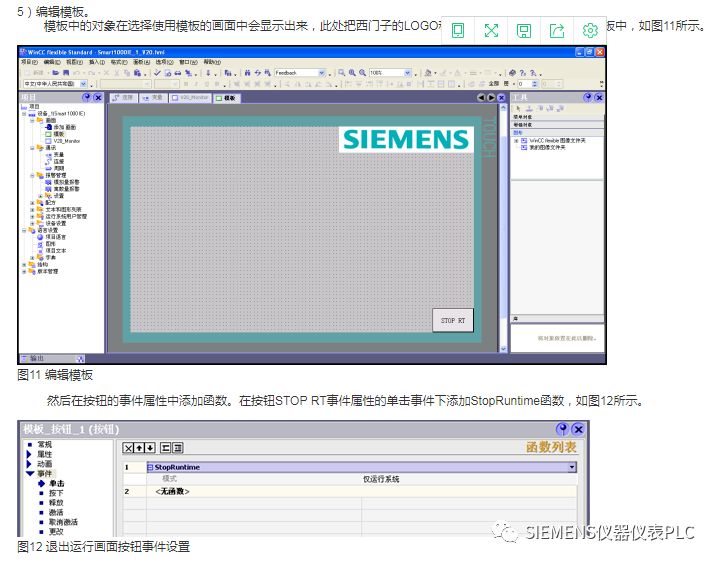Close the 模板_按钮_1 properties panel
Screen dimensions: 717x563
pyautogui.click(x=578, y=429)
